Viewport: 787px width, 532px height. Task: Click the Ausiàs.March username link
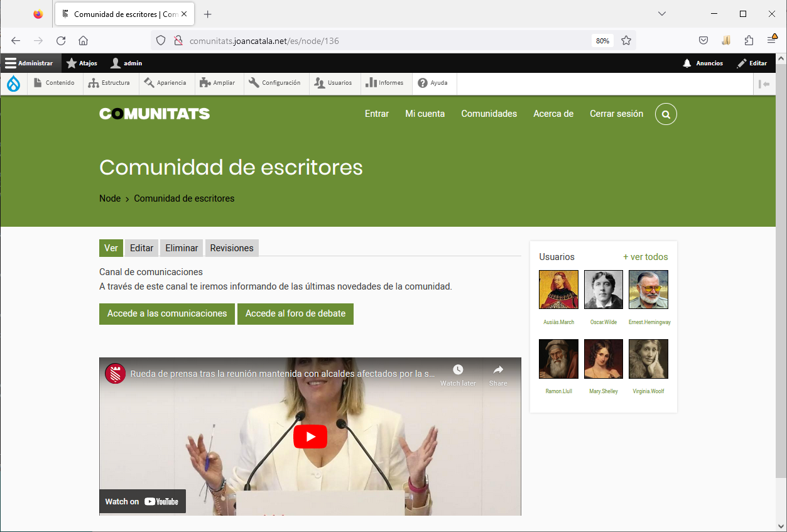[x=558, y=322]
